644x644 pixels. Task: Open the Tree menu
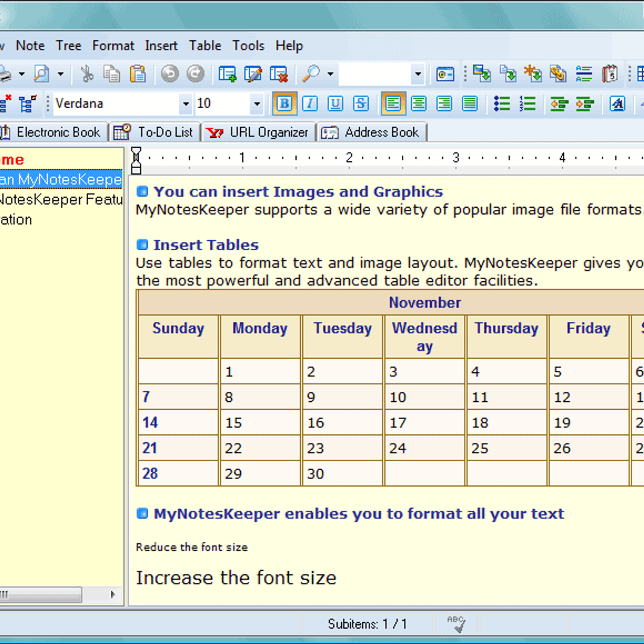(x=69, y=46)
